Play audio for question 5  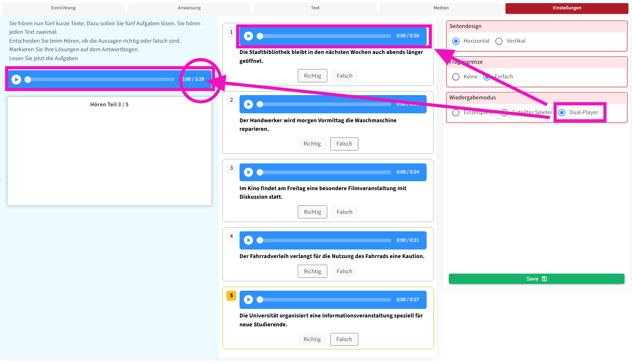tap(248, 300)
